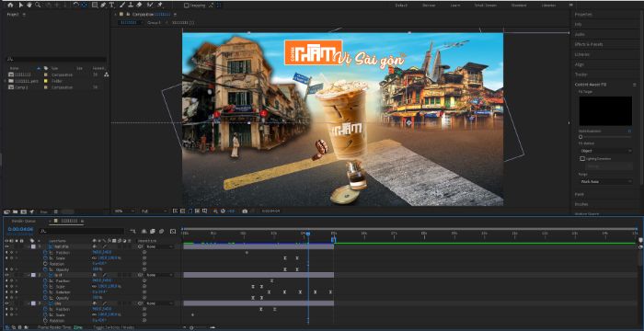644x331 pixels.
Task: Click the new folder icon in Project panel
Action: [x=16, y=211]
